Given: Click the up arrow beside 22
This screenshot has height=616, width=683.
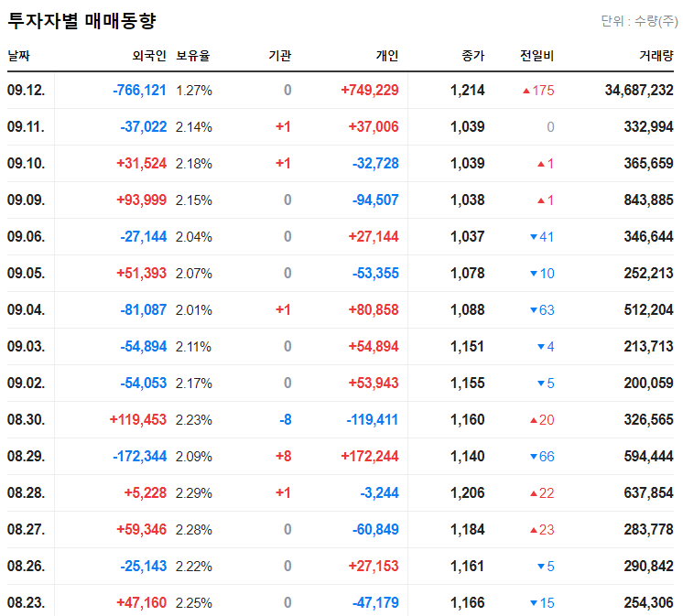Looking at the screenshot, I should click(534, 492).
